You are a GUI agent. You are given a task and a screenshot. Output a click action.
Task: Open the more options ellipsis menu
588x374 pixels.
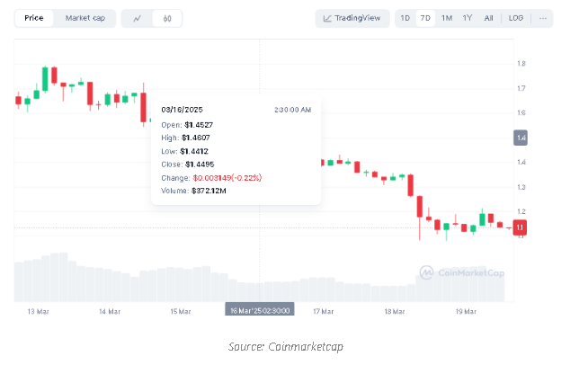(x=542, y=18)
